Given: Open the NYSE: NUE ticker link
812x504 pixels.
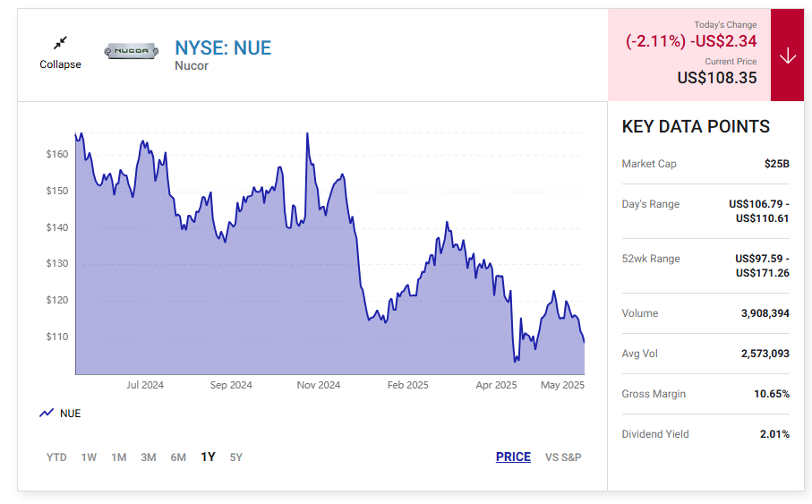Looking at the screenshot, I should [223, 47].
